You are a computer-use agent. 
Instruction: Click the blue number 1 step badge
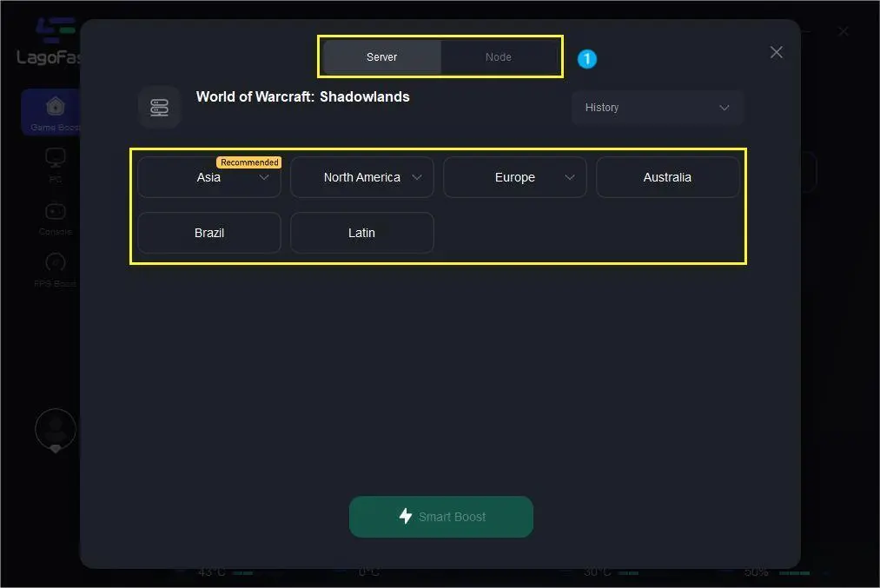(587, 59)
